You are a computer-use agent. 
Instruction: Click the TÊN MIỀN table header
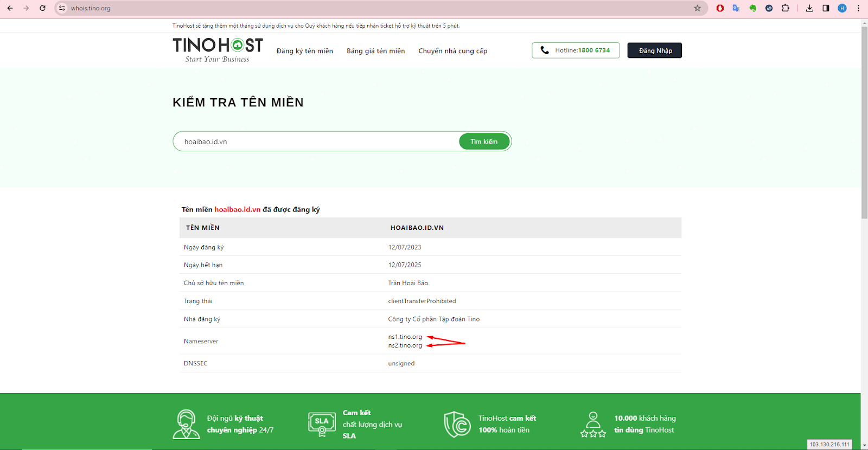pos(203,228)
